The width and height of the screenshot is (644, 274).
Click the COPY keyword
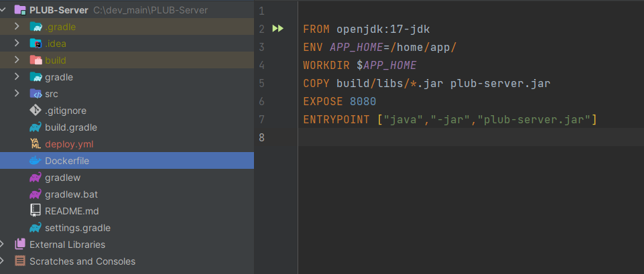click(316, 83)
